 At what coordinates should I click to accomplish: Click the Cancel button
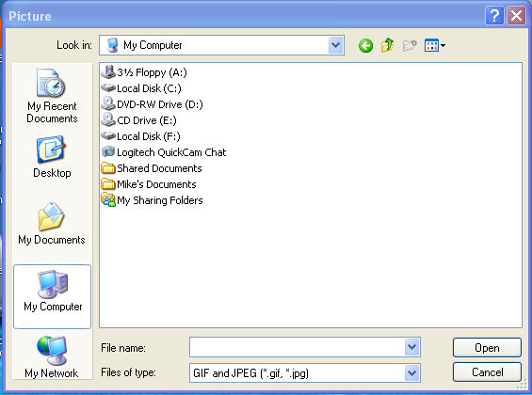click(487, 372)
